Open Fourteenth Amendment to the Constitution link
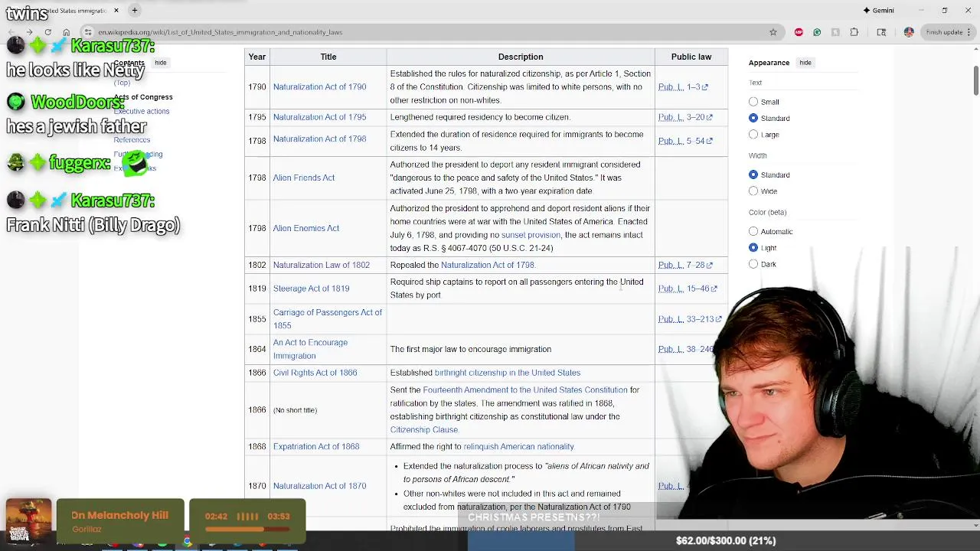Image resolution: width=980 pixels, height=551 pixels. tap(525, 390)
